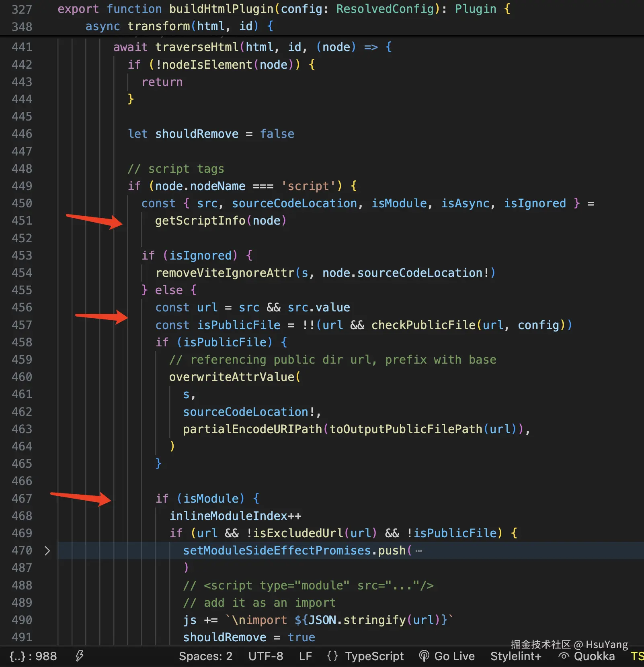The image size is (644, 667).
Task: Click 'isAsync' in the destructuring line
Action: [x=466, y=203]
